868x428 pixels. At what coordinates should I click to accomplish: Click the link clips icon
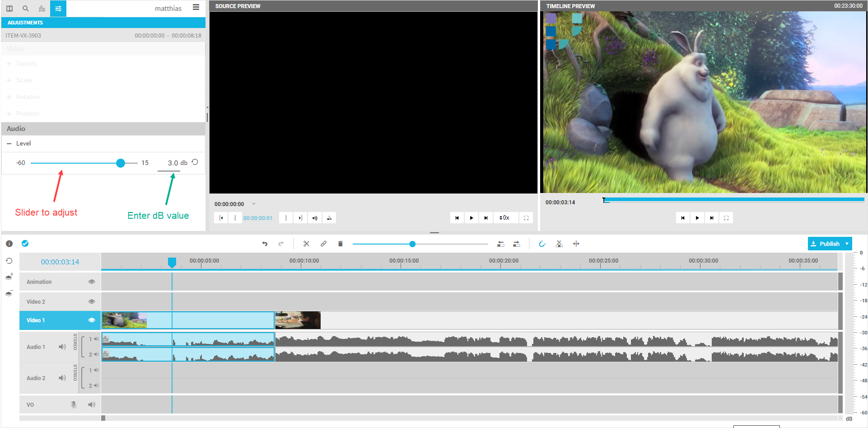(x=323, y=244)
